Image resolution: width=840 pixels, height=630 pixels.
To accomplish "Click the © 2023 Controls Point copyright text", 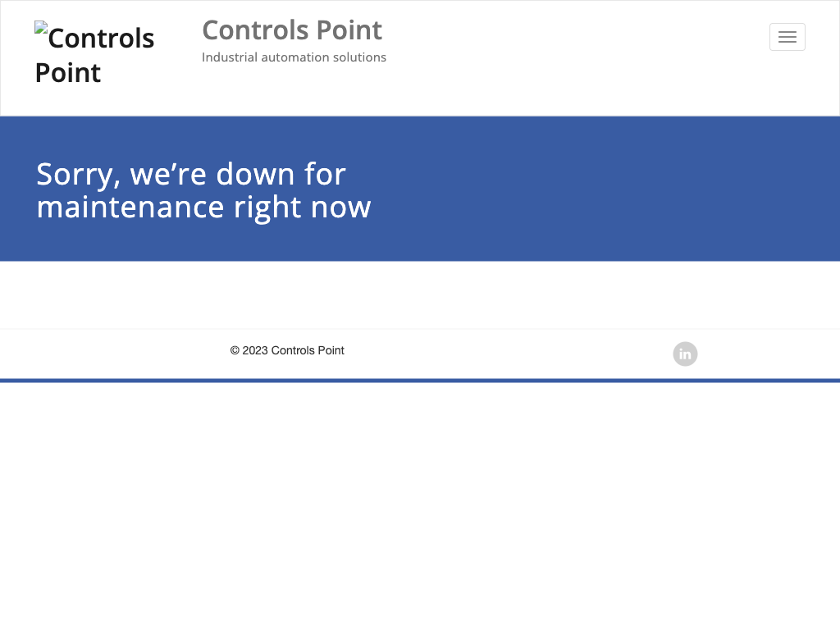I will coord(287,350).
